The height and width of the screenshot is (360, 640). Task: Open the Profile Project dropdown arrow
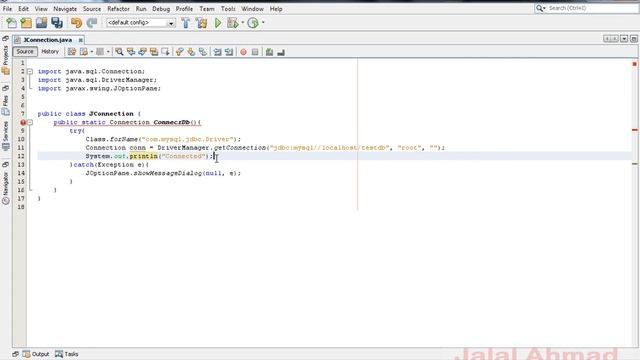click(263, 23)
